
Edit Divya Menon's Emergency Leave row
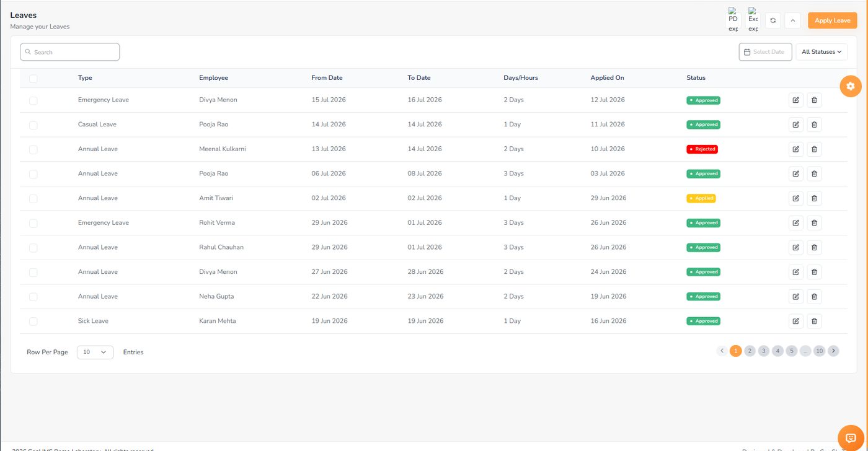[795, 100]
